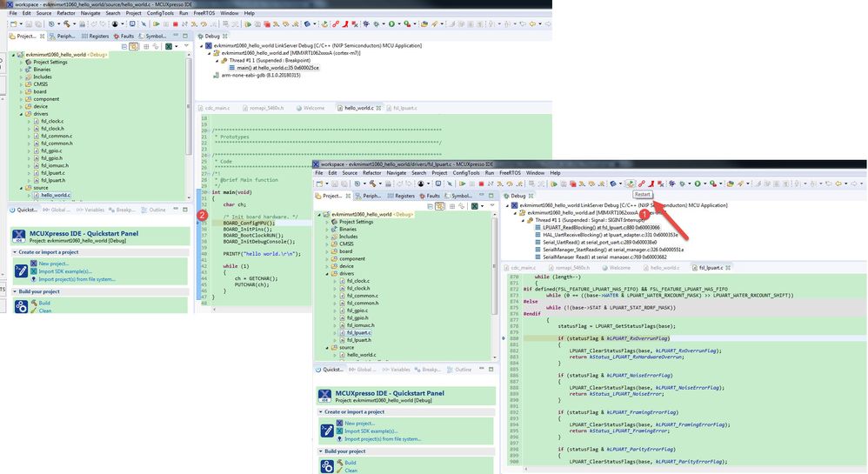Toggle Link with Editor in back Project panel

tap(133, 46)
